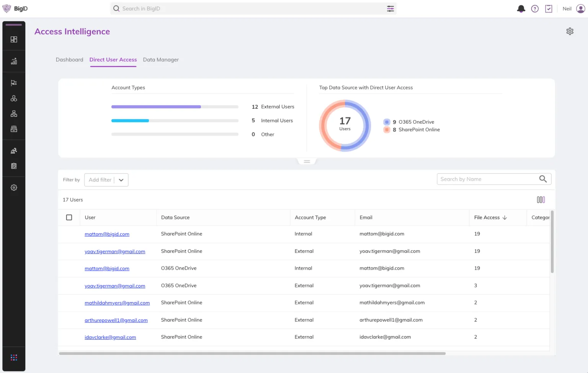This screenshot has width=588, height=373.
Task: Click the "Access Intelligence" page title
Action: click(x=72, y=31)
